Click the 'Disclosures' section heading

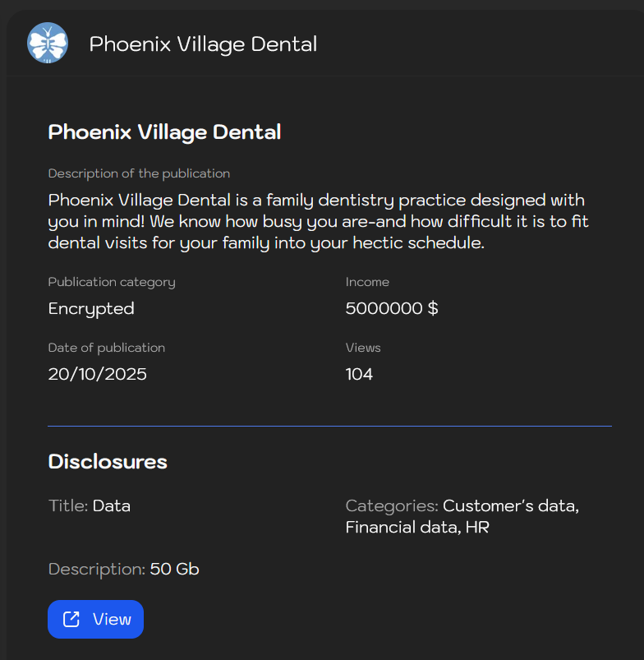(x=108, y=462)
